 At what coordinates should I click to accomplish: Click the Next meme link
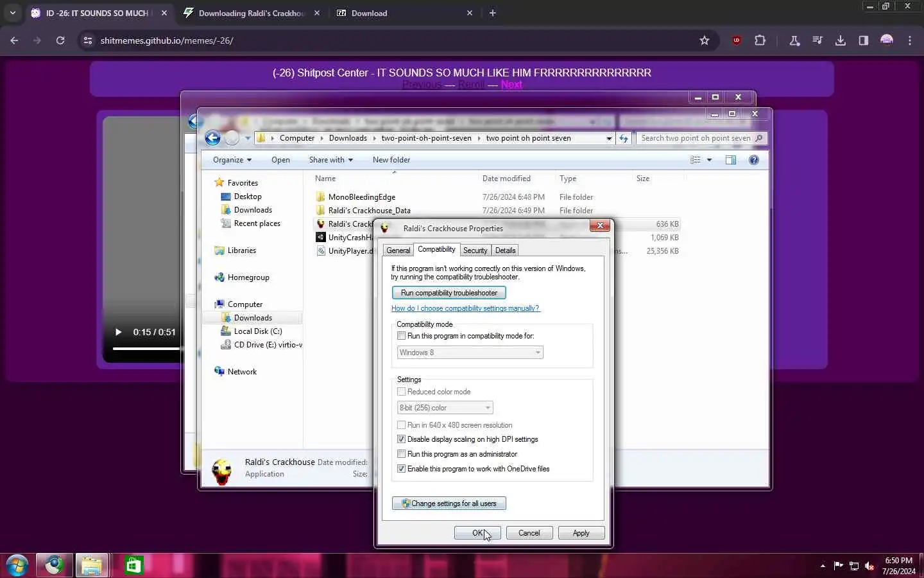click(x=511, y=85)
